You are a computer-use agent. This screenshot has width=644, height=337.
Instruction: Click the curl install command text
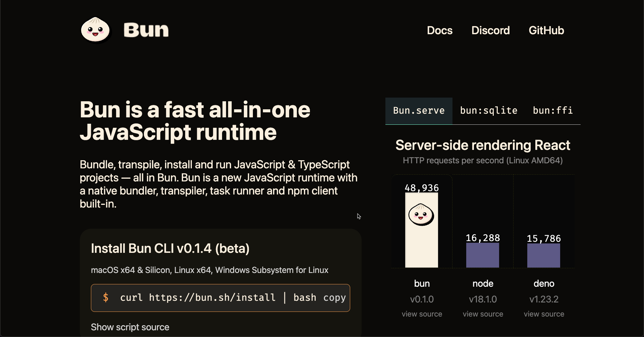click(218, 298)
